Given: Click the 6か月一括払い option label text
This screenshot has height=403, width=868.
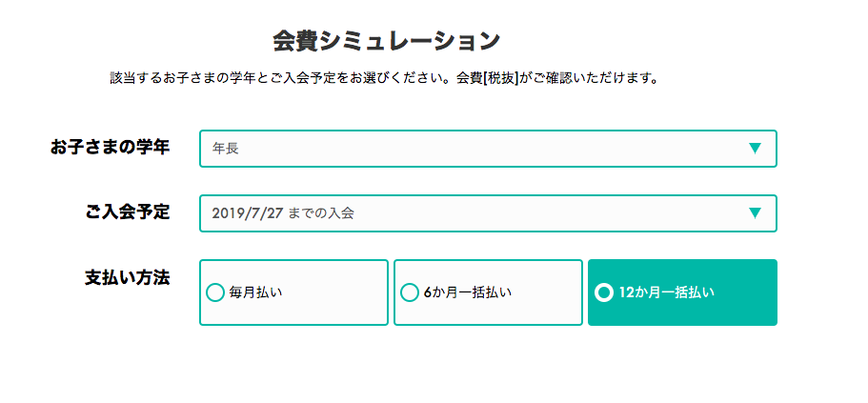Looking at the screenshot, I should [468, 292].
